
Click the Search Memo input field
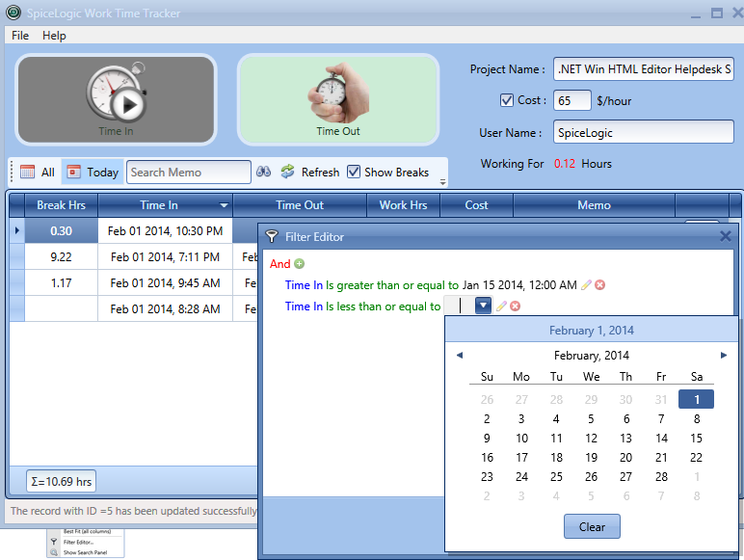tap(188, 172)
